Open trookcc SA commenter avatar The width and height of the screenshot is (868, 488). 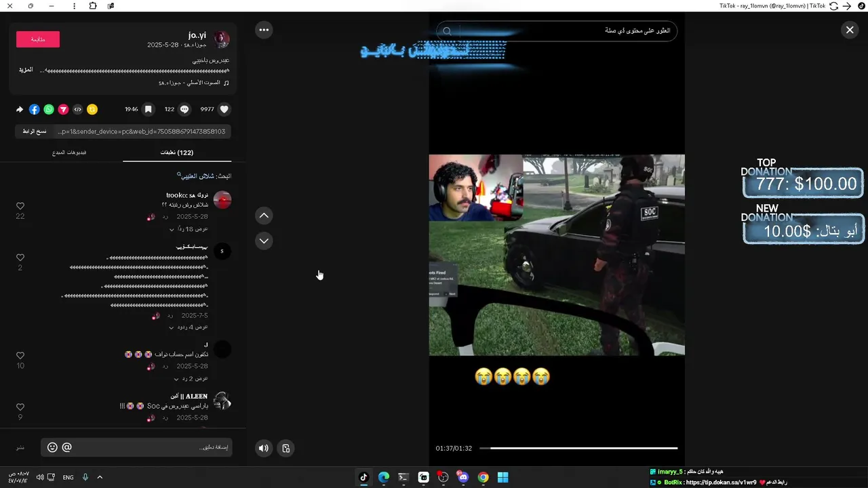pos(222,200)
